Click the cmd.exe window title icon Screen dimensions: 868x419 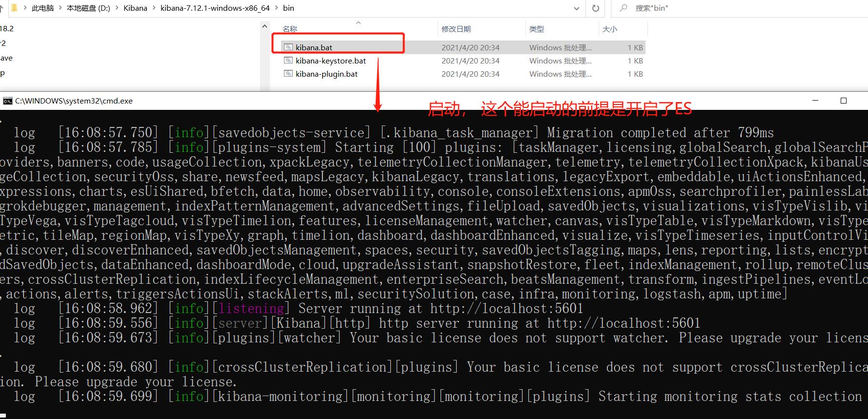(x=7, y=101)
